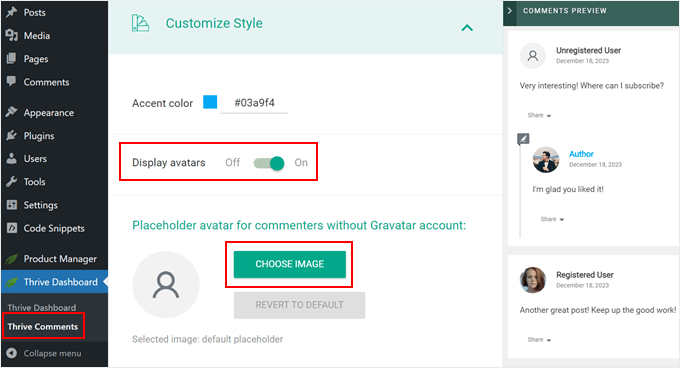The image size is (680, 368).
Task: Click the REVERT TO DEFAULT button
Action: click(x=299, y=305)
